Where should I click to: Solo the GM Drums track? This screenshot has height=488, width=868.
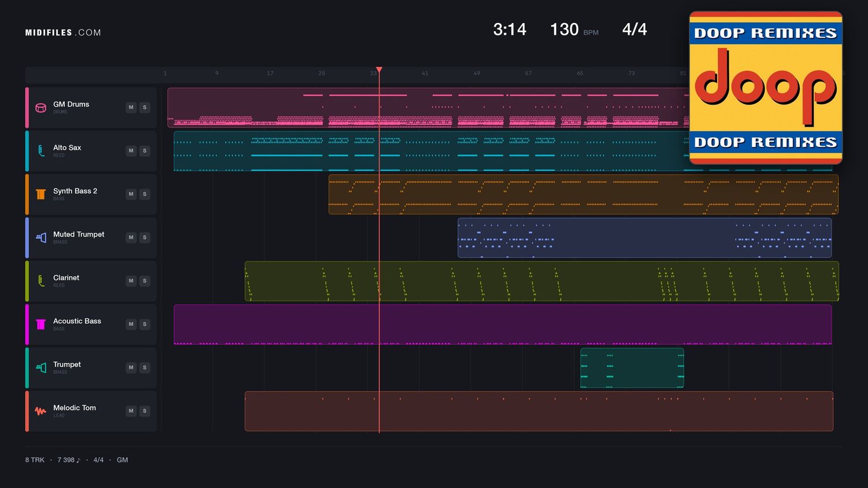[145, 108]
